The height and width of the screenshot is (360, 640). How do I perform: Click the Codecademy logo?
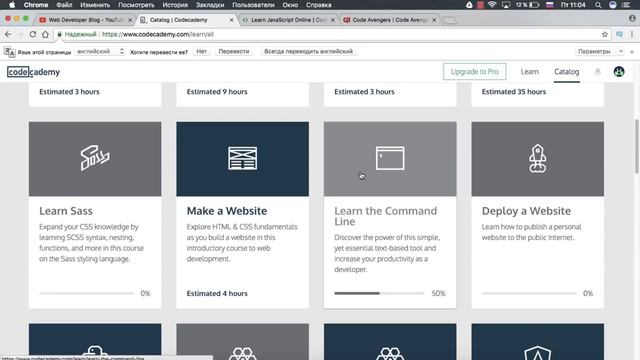point(33,72)
